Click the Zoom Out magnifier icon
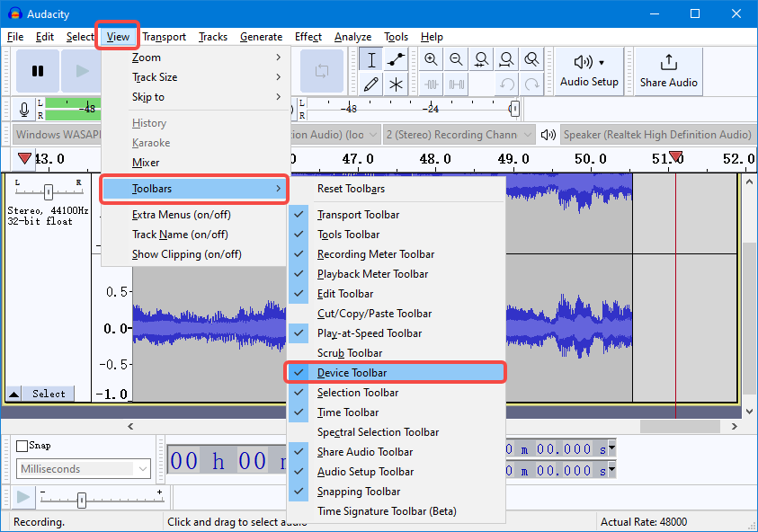Viewport: 758px width, 532px height. coord(456,59)
